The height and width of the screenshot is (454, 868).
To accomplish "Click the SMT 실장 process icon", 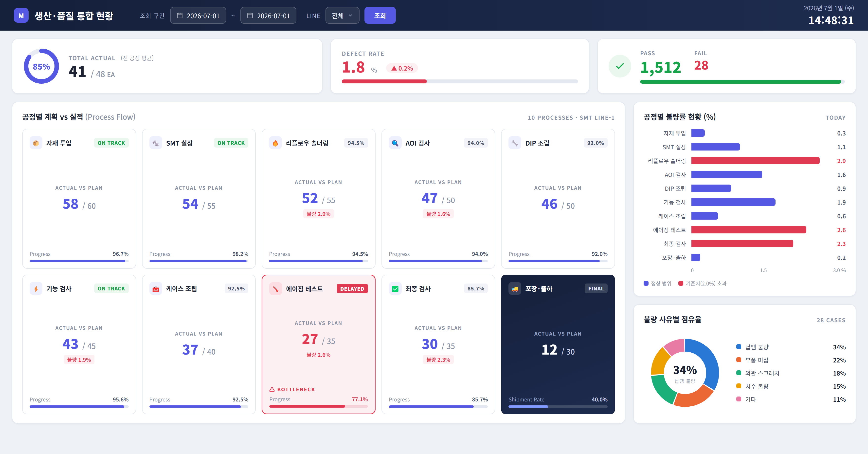I will [x=156, y=143].
